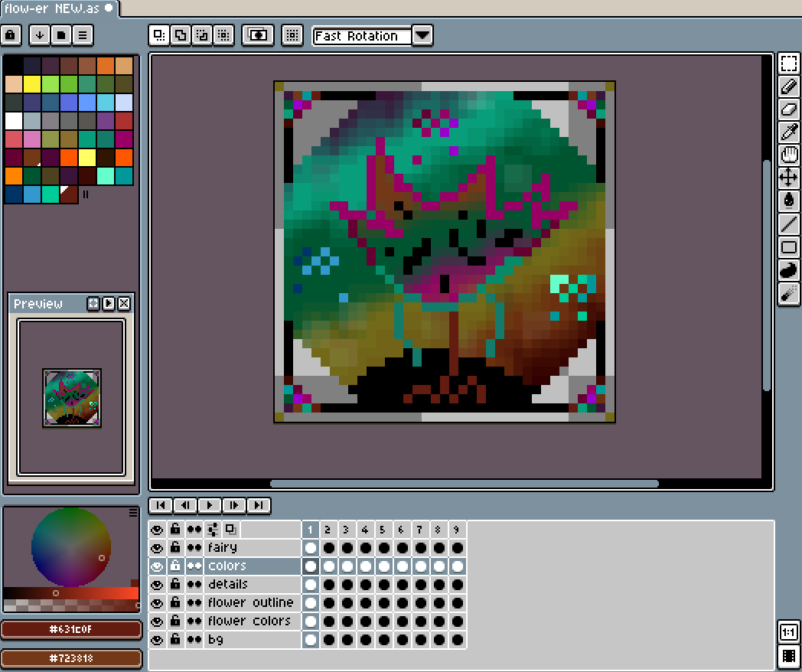The image size is (802, 672).
Task: Open the Fast Rotation dropdown arrow
Action: tap(422, 35)
